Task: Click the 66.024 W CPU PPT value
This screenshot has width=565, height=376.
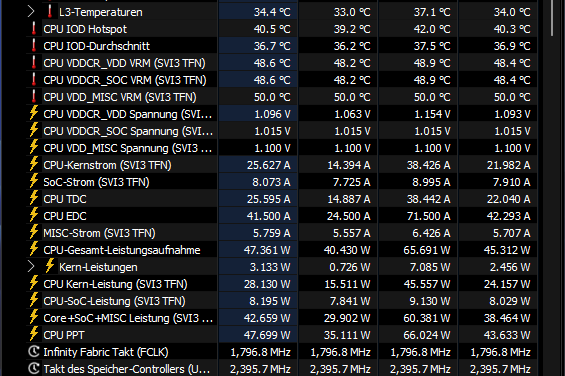Action: coord(427,335)
